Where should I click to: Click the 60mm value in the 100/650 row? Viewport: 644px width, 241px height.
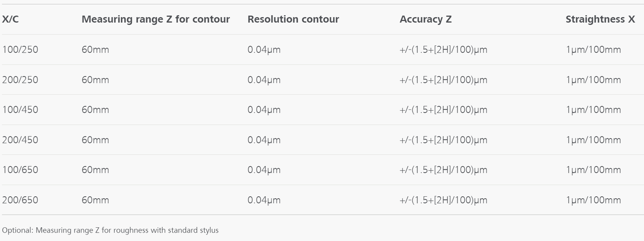pyautogui.click(x=95, y=170)
